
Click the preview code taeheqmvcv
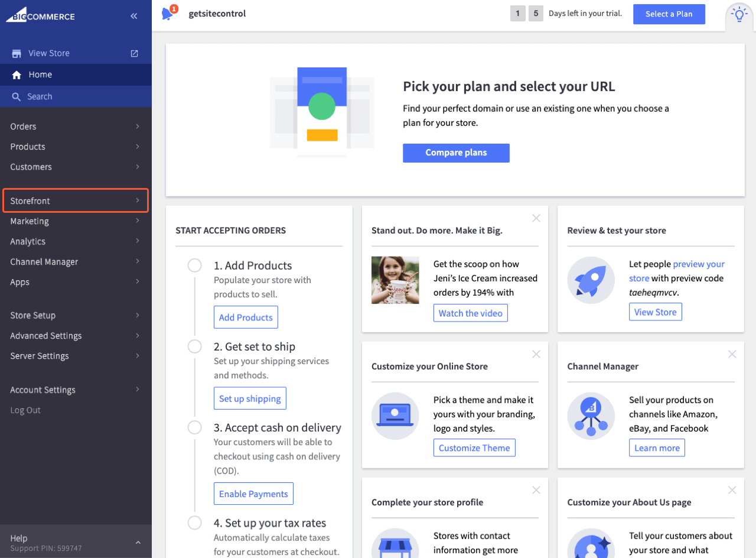653,293
